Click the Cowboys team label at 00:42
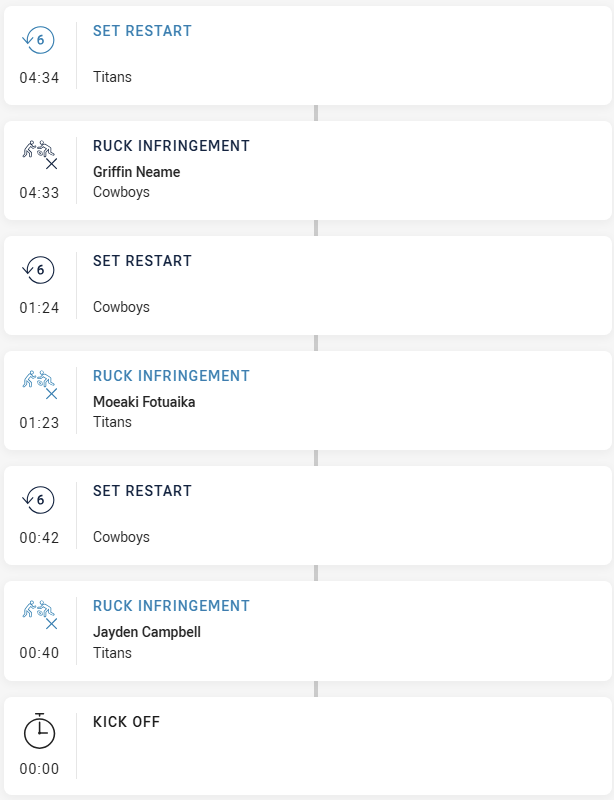 (x=121, y=537)
